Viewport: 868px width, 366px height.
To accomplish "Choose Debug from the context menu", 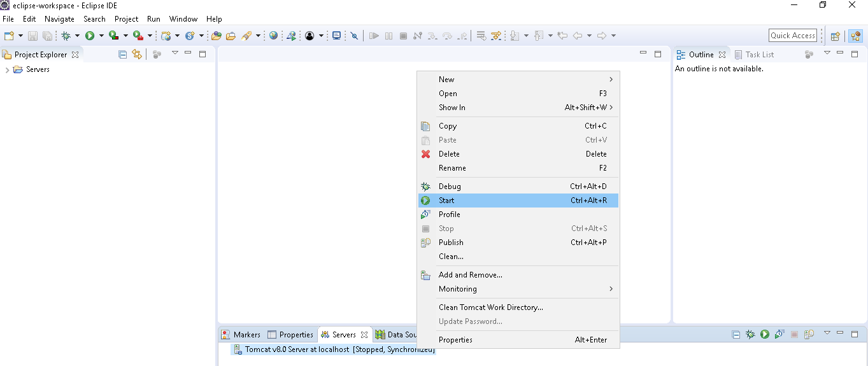I will pyautogui.click(x=518, y=187).
